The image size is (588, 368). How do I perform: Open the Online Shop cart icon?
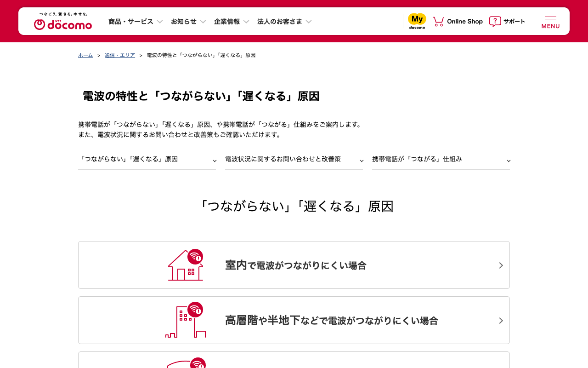coord(438,21)
